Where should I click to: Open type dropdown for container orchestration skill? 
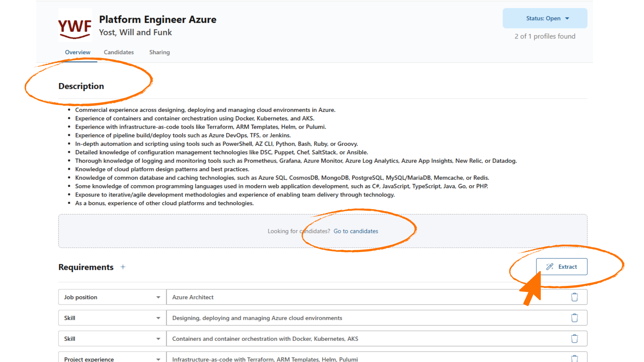[112, 339]
